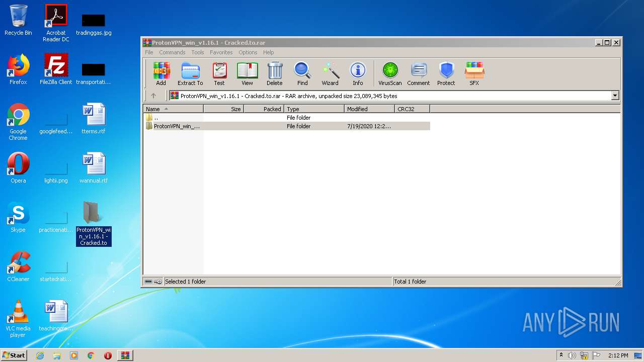The height and width of the screenshot is (362, 644).
Task: Click the drive and key status bar icon
Action: (153, 282)
